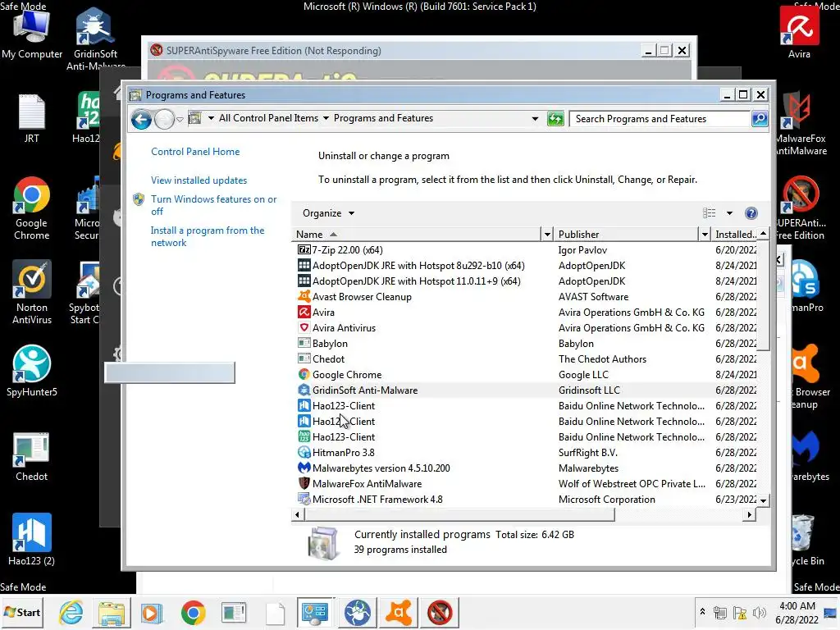This screenshot has height=630, width=840.
Task: Click the Start button
Action: pos(22,612)
